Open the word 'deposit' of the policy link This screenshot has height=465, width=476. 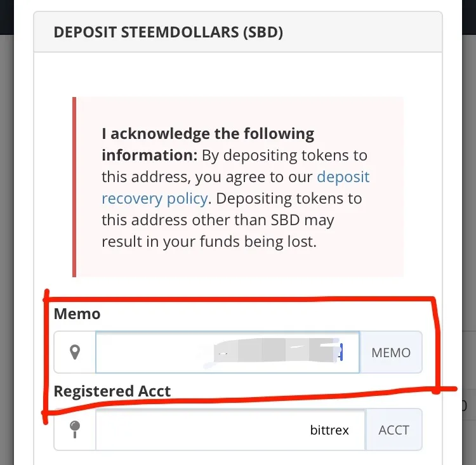coord(343,177)
